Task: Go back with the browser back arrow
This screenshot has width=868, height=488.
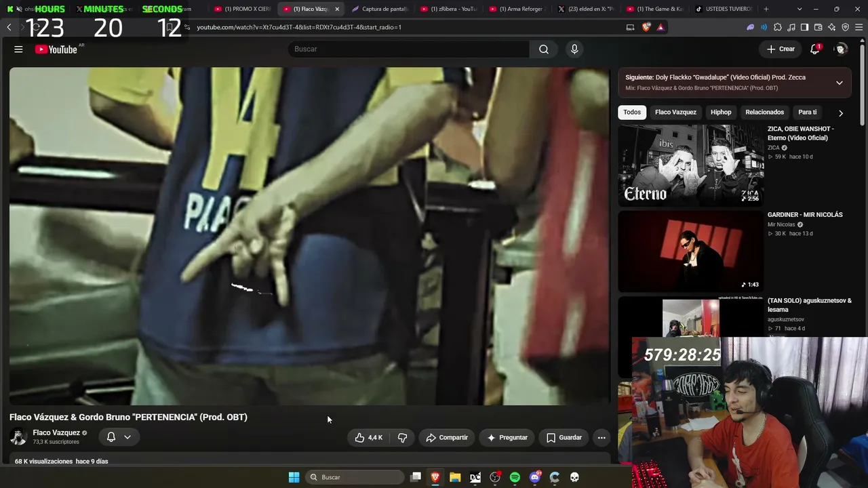Action: pyautogui.click(x=9, y=27)
